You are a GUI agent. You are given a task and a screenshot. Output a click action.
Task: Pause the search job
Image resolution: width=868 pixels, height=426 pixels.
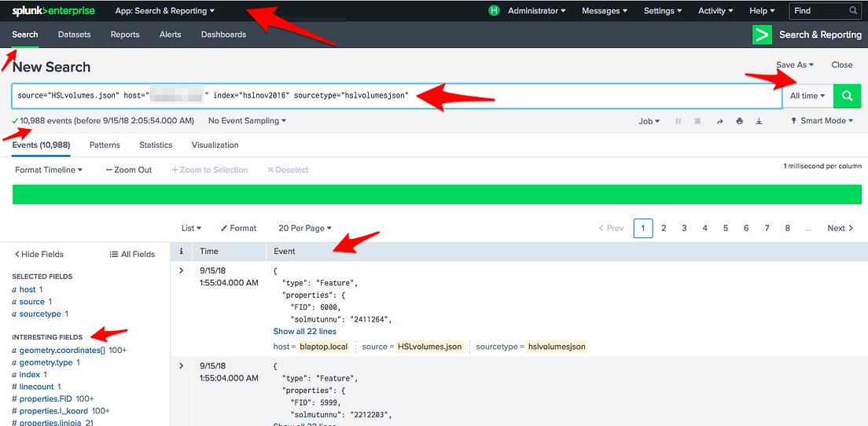[x=678, y=120]
